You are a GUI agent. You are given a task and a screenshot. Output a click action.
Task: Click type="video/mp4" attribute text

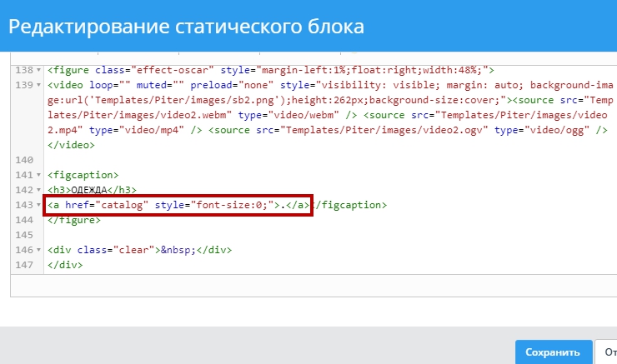[137, 130]
